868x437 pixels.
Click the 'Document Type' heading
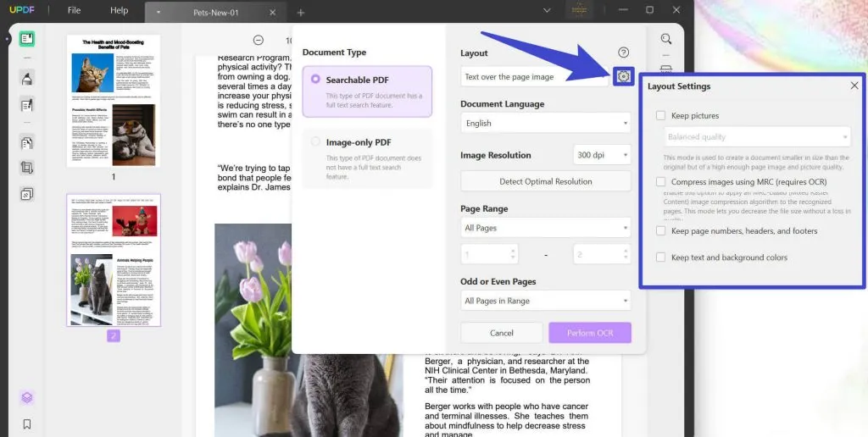[334, 53]
